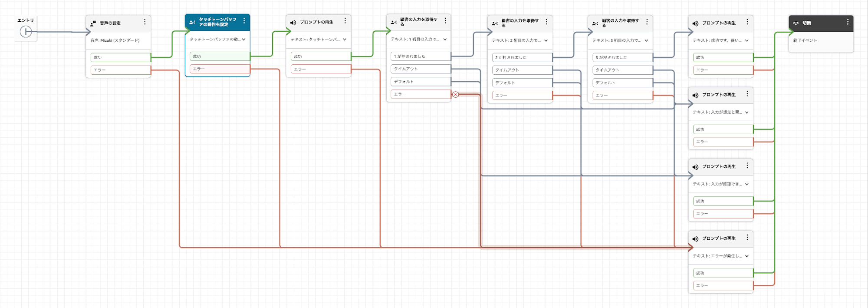Expand the テキスト: エラーが発生し... chevron
This screenshot has height=308, width=868.
click(747, 256)
